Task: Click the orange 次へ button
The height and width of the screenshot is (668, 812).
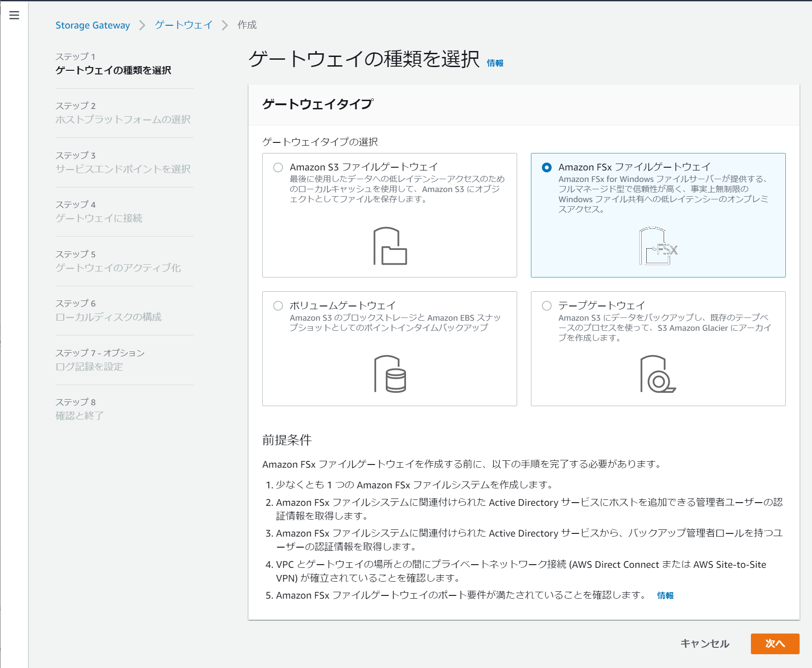Action: (x=775, y=644)
